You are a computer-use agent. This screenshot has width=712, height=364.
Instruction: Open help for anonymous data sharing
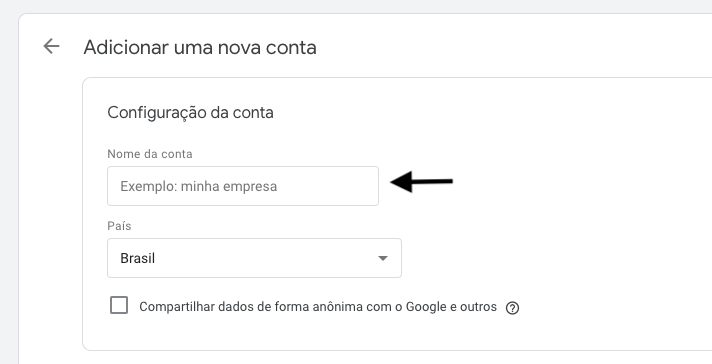(513, 308)
